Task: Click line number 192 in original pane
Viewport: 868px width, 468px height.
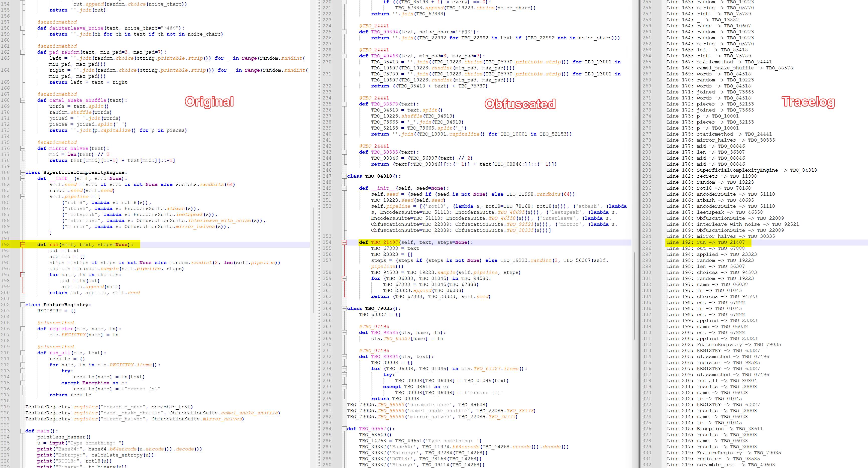Action: pos(6,245)
